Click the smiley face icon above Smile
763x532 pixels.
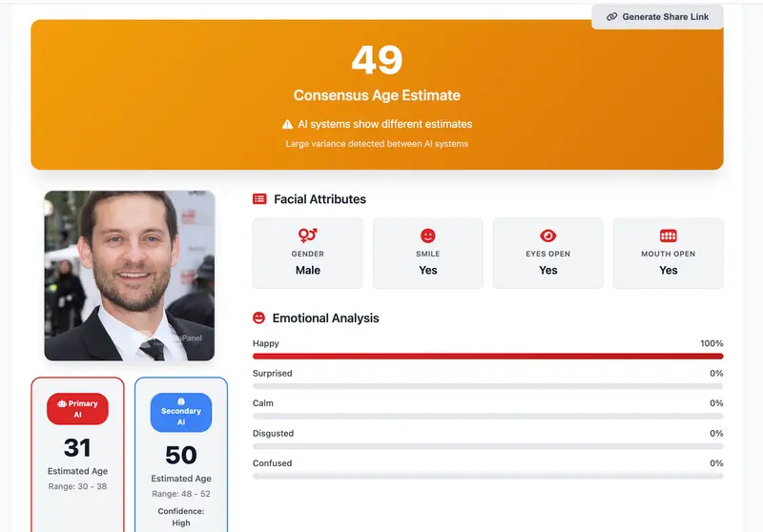tap(427, 235)
